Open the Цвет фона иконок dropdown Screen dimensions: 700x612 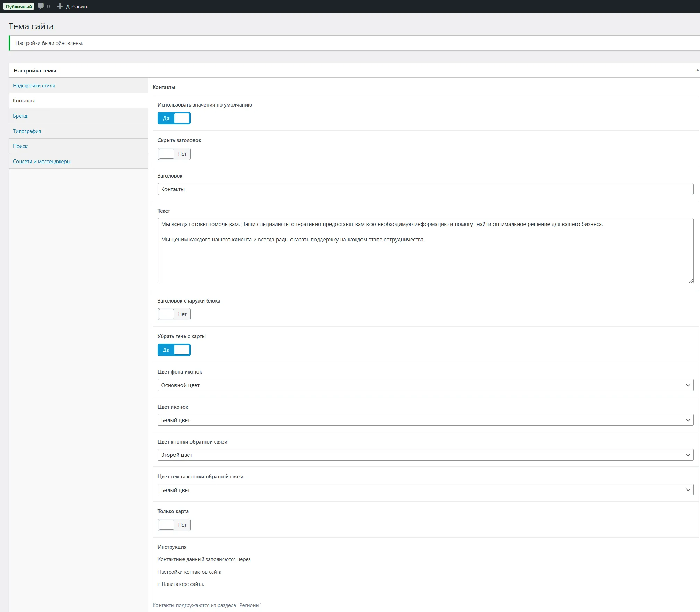tap(425, 385)
